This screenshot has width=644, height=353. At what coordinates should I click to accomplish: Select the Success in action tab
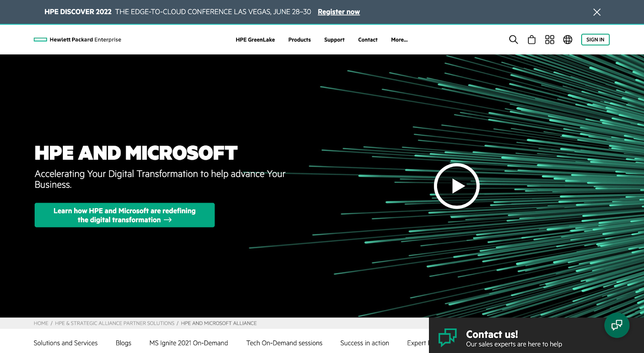(x=365, y=343)
